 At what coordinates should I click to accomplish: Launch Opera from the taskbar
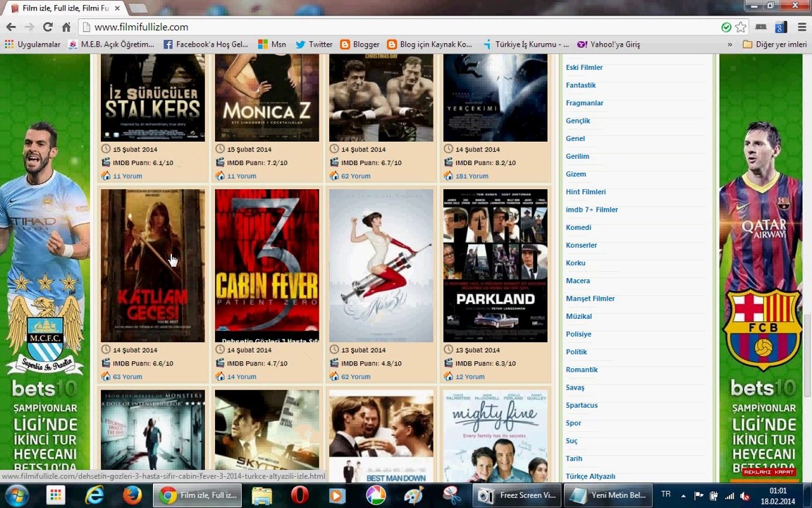300,495
